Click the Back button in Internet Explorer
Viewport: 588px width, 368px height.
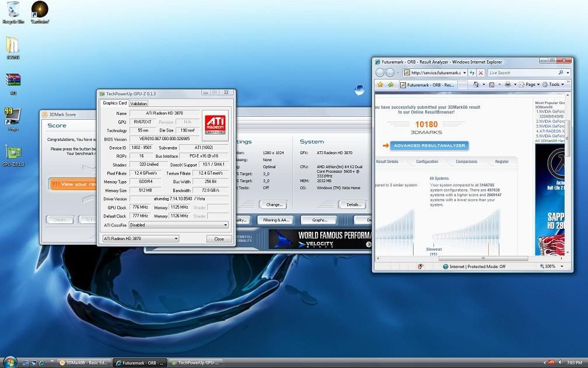point(380,72)
